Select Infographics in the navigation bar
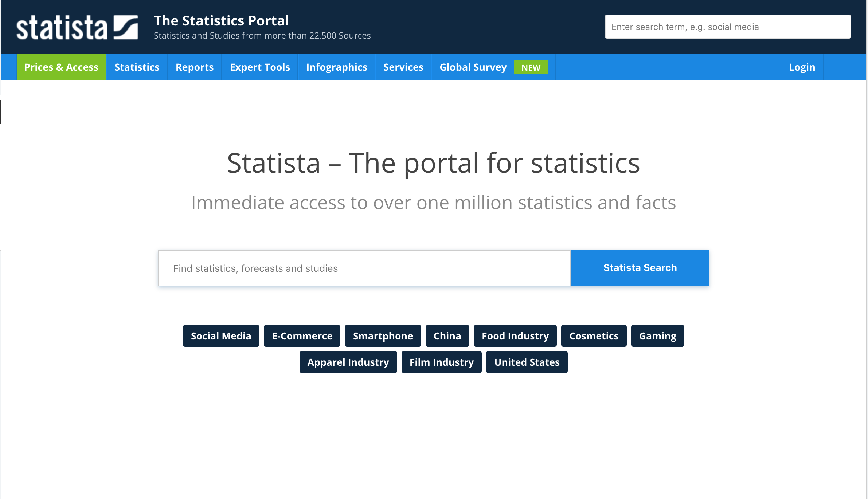 pos(337,67)
